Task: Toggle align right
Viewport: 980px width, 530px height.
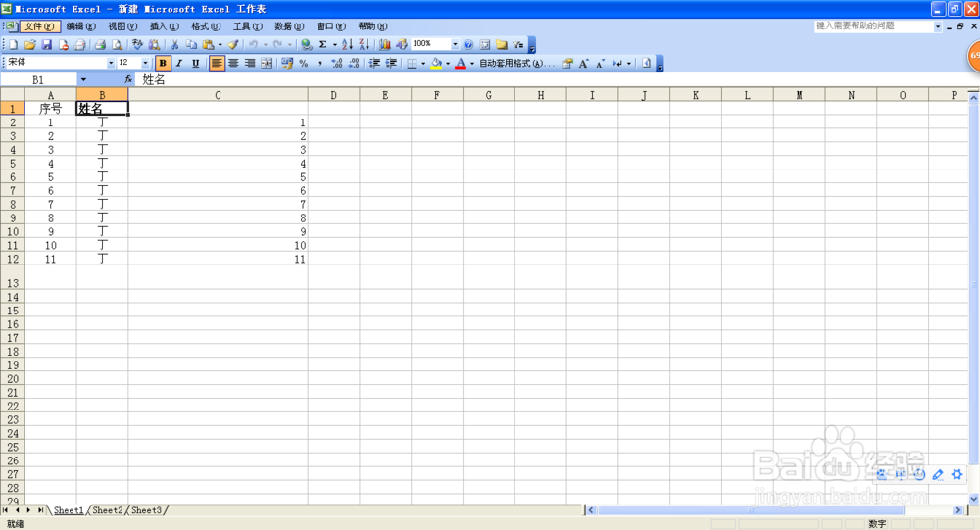Action: (249, 63)
